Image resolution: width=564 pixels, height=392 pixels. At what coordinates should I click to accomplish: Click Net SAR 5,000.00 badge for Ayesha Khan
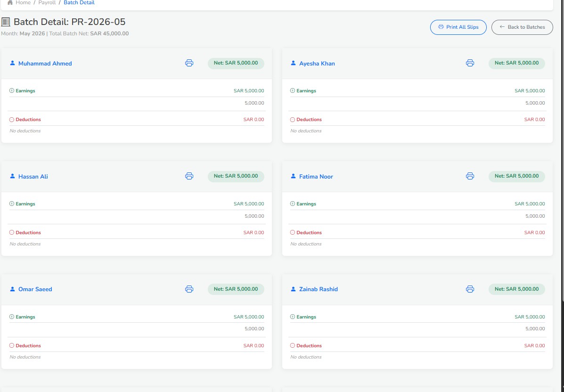point(516,63)
